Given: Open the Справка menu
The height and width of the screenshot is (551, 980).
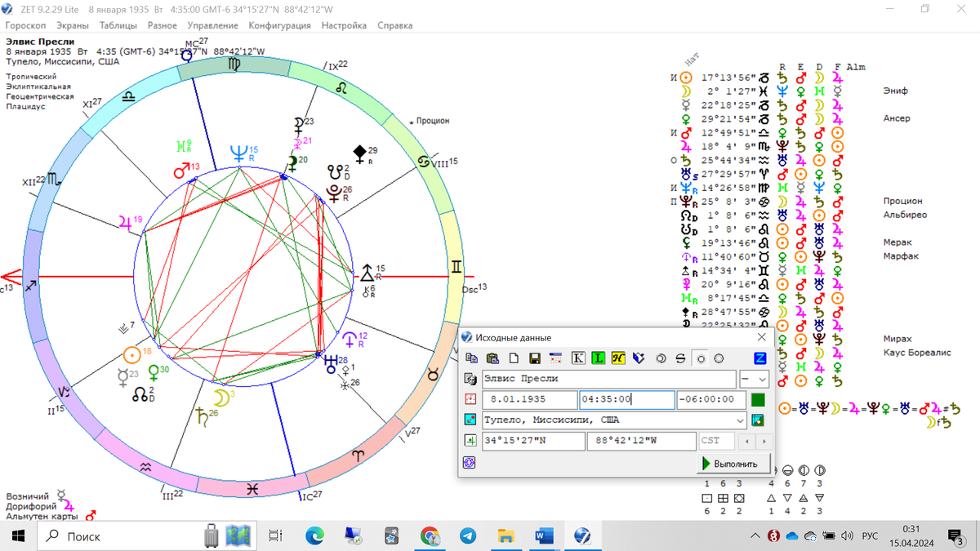Looking at the screenshot, I should click(x=394, y=25).
